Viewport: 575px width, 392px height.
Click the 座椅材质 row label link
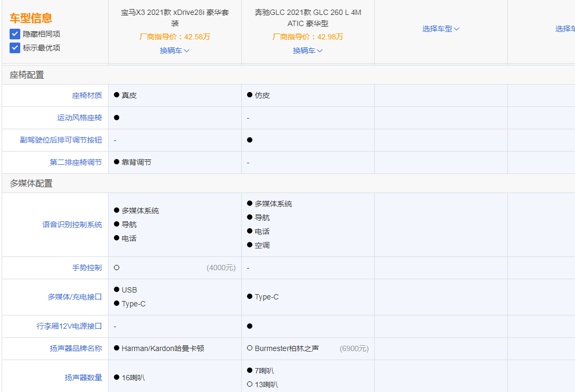(x=87, y=95)
